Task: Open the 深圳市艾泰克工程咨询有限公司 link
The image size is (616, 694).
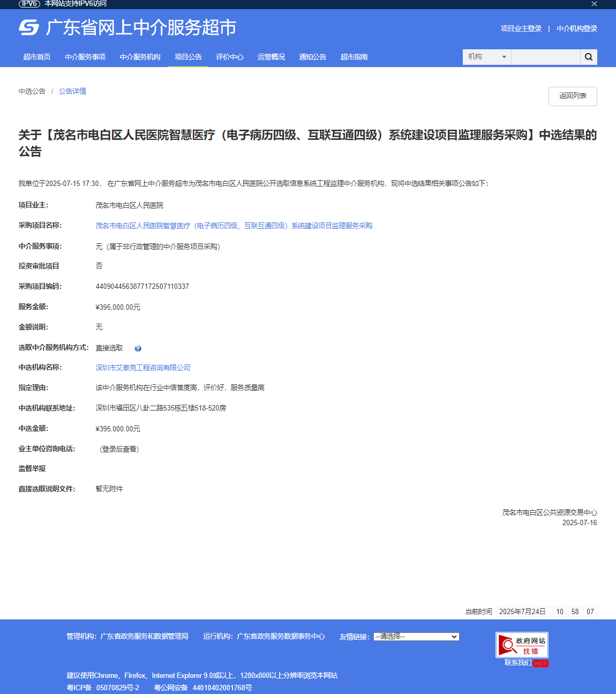Action: pos(143,368)
